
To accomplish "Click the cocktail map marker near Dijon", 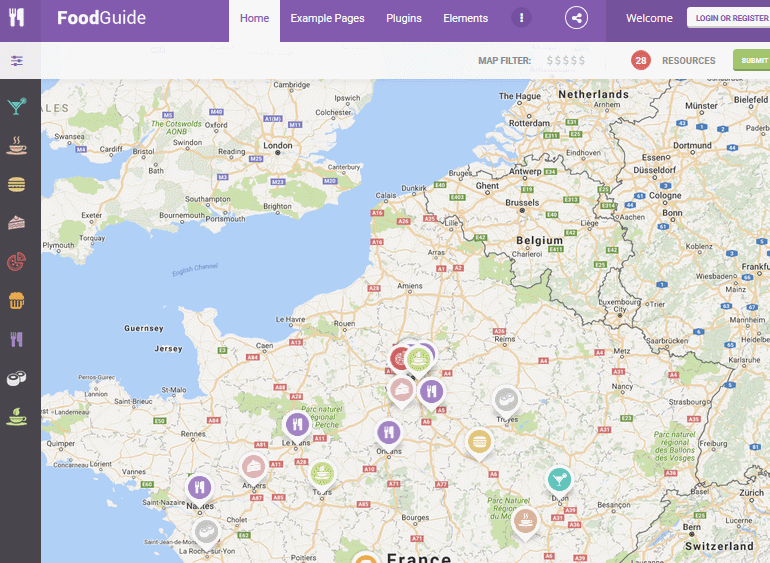I will click(559, 480).
